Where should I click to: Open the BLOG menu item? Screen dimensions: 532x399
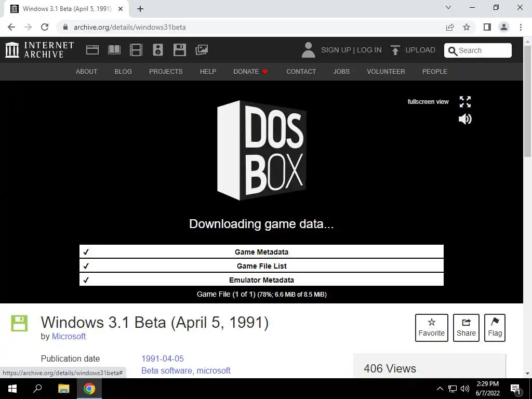click(123, 72)
